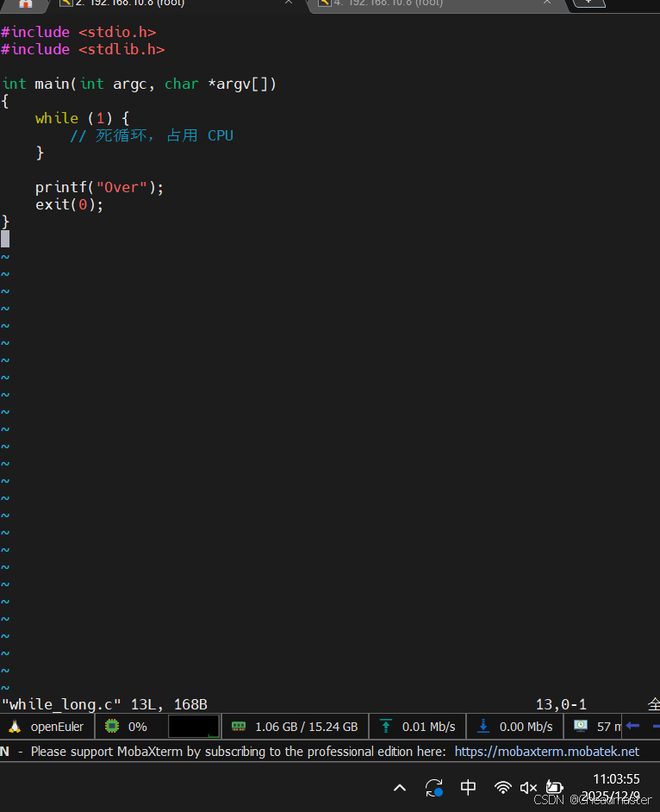The image size is (660, 812).
Task: Open the mobaxterm.mobatek.net link
Action: click(x=546, y=752)
